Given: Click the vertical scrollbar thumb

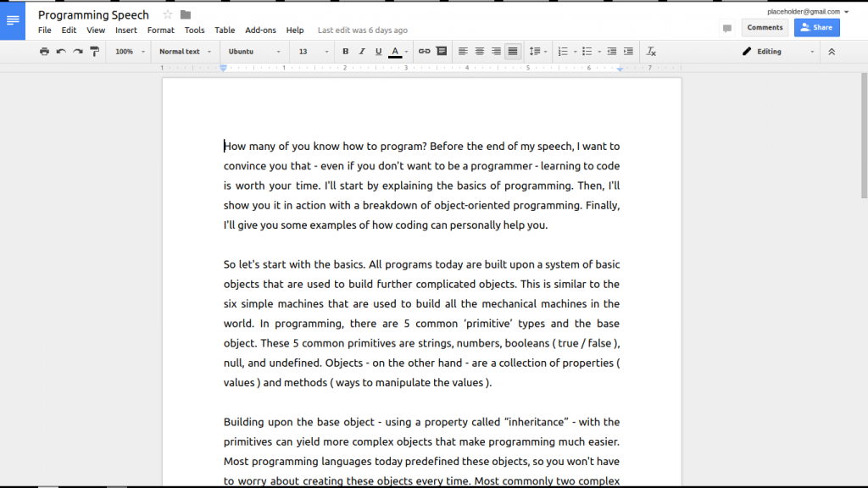Looking at the screenshot, I should 864,136.
